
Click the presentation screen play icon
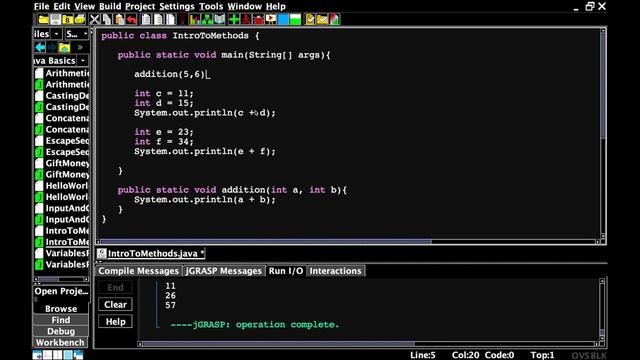click(x=271, y=19)
